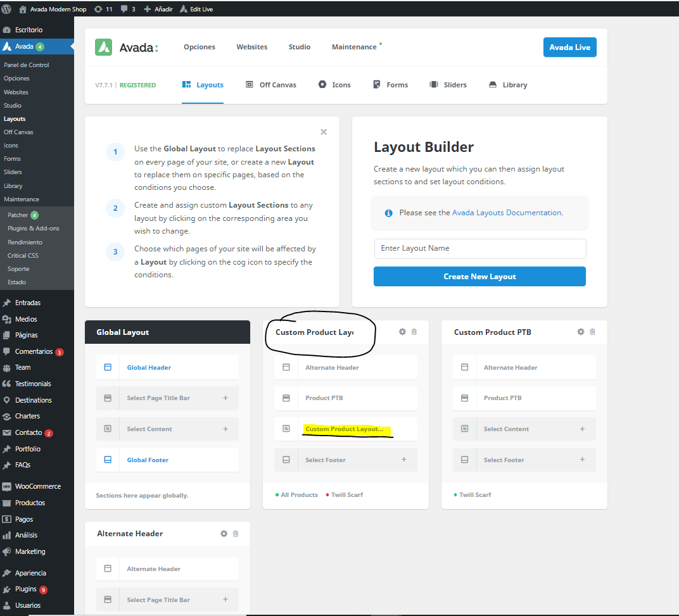This screenshot has height=616, width=679.
Task: Click Alternate Header in Custom Product PTB card
Action: pos(511,368)
